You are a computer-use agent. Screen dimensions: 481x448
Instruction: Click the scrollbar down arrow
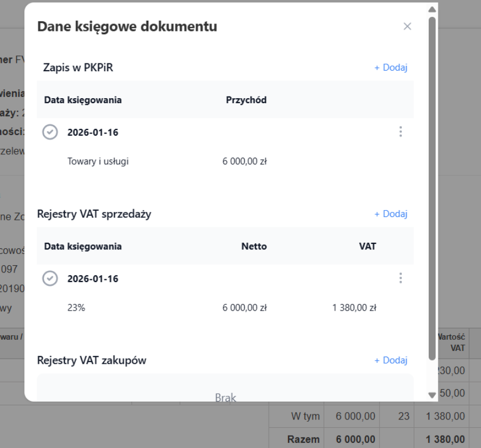[x=432, y=395]
